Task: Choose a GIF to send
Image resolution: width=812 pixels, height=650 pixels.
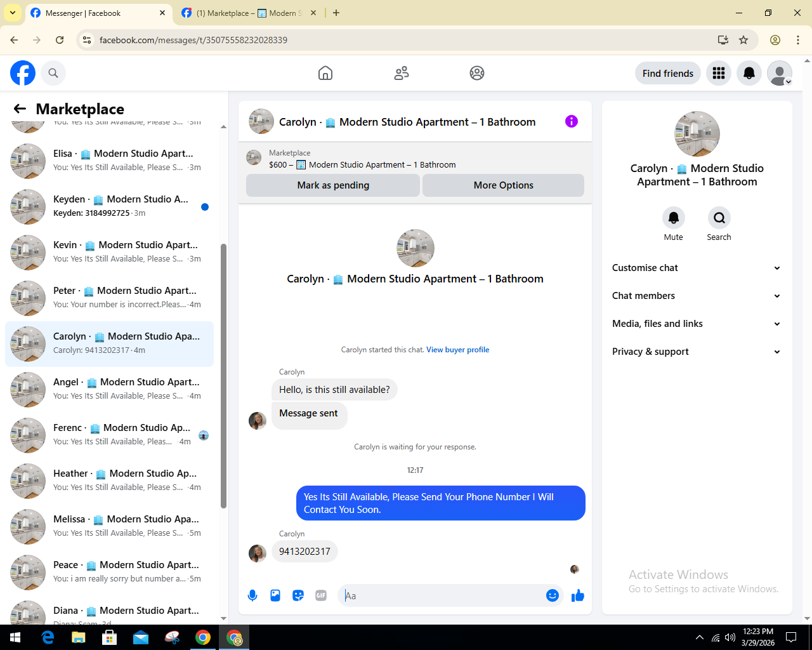Action: point(321,595)
